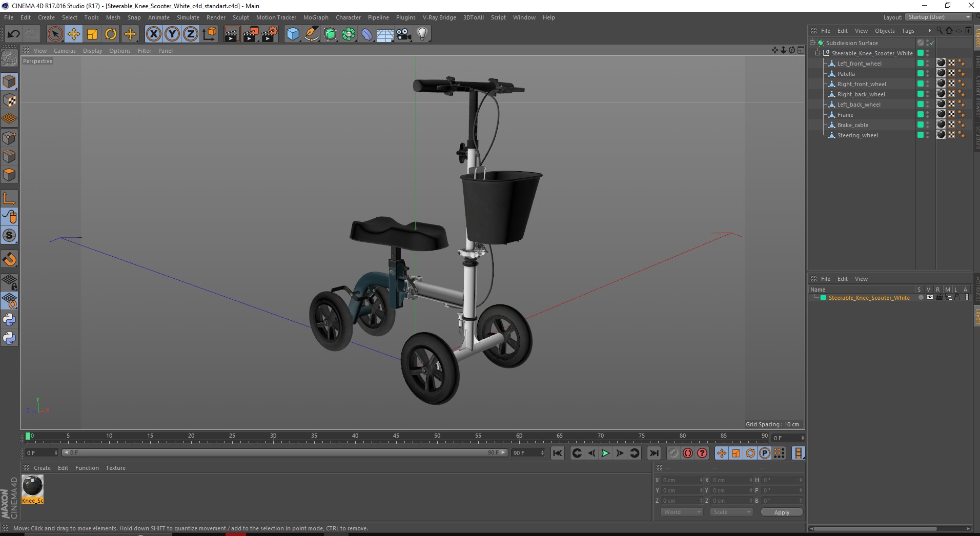This screenshot has height=536, width=980.
Task: Click layer color swatch of Right_back_wheel
Action: [x=920, y=94]
